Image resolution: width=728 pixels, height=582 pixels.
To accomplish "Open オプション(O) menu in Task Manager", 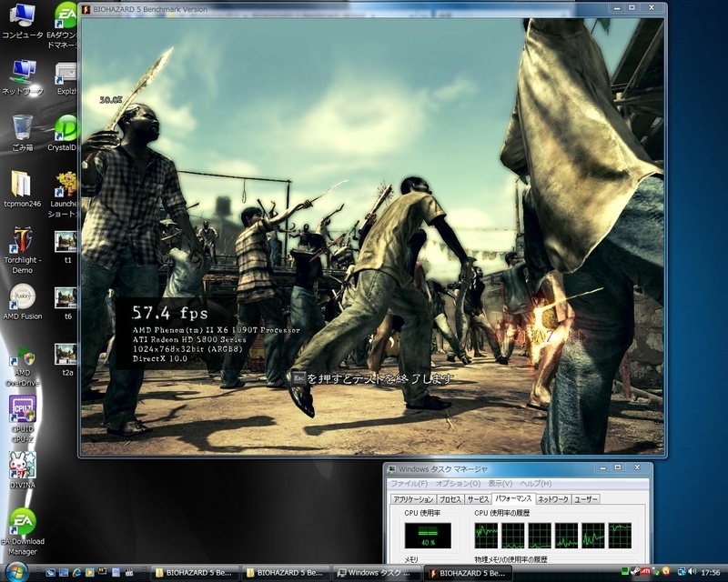I will click(458, 484).
